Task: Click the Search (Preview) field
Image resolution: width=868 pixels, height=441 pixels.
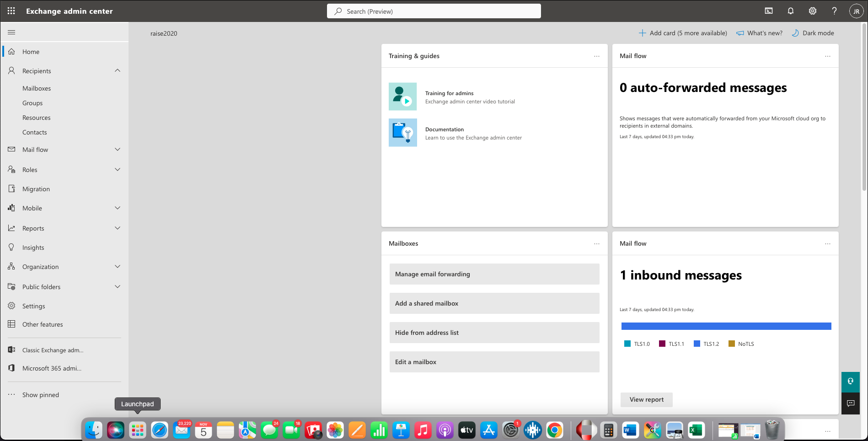Action: [x=434, y=11]
